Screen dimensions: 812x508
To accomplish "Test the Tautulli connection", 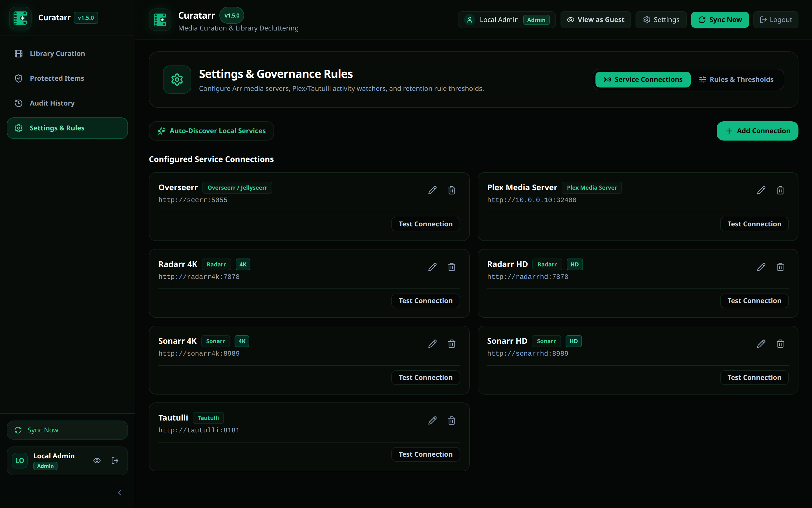I will coord(425,454).
